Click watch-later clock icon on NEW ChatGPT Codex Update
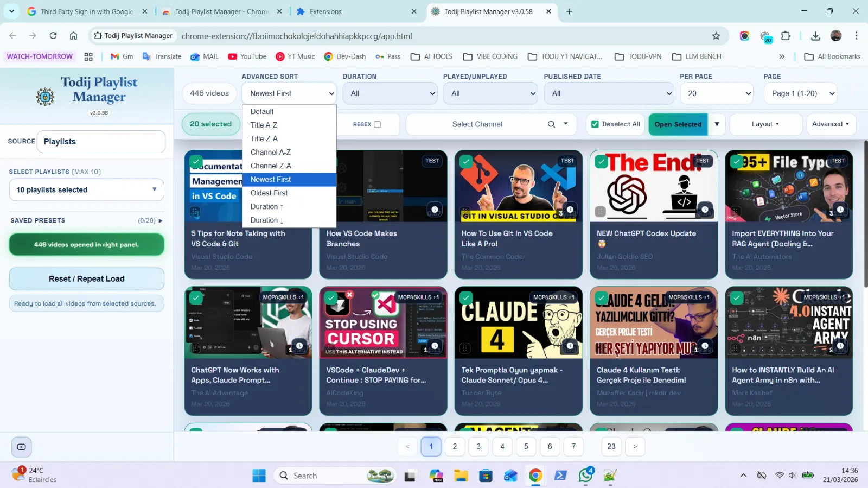868x488 pixels. click(x=705, y=210)
